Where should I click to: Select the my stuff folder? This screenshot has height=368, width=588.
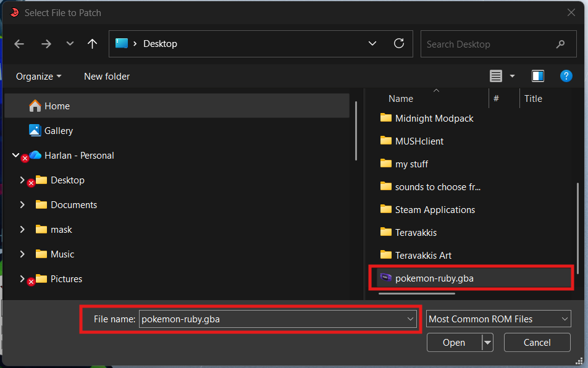[x=411, y=164]
